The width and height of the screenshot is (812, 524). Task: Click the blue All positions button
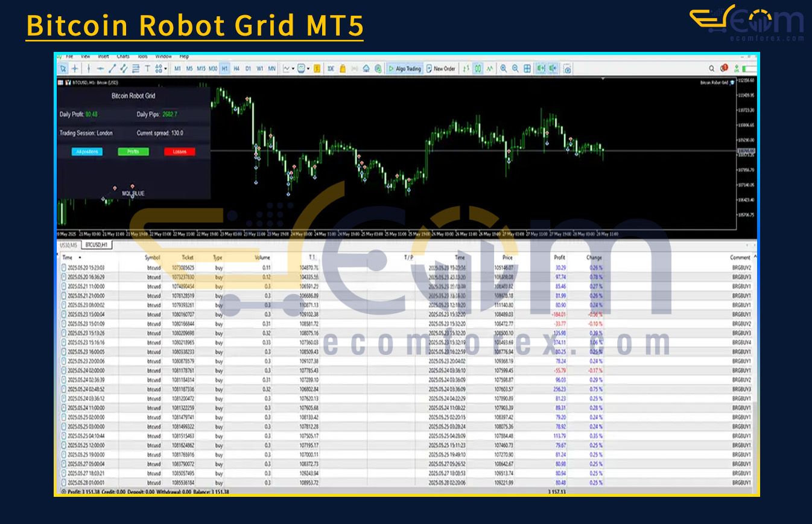[87, 152]
